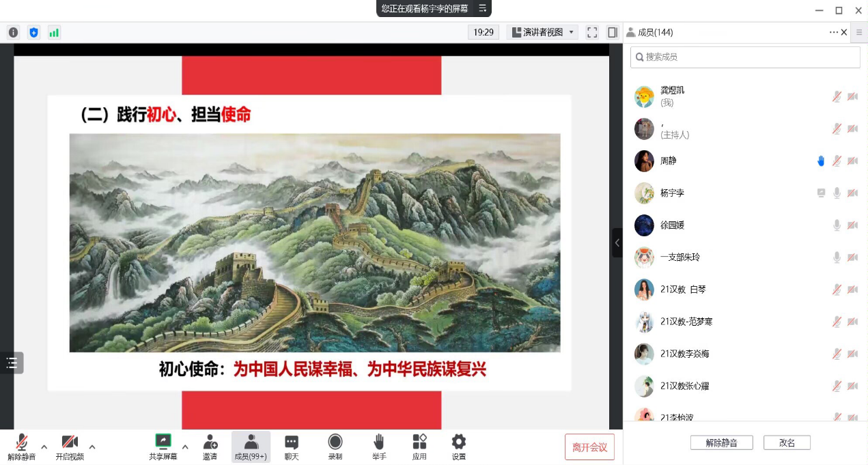Expand the 演讲者视图 view dropdown
The width and height of the screenshot is (868, 465).
point(542,32)
